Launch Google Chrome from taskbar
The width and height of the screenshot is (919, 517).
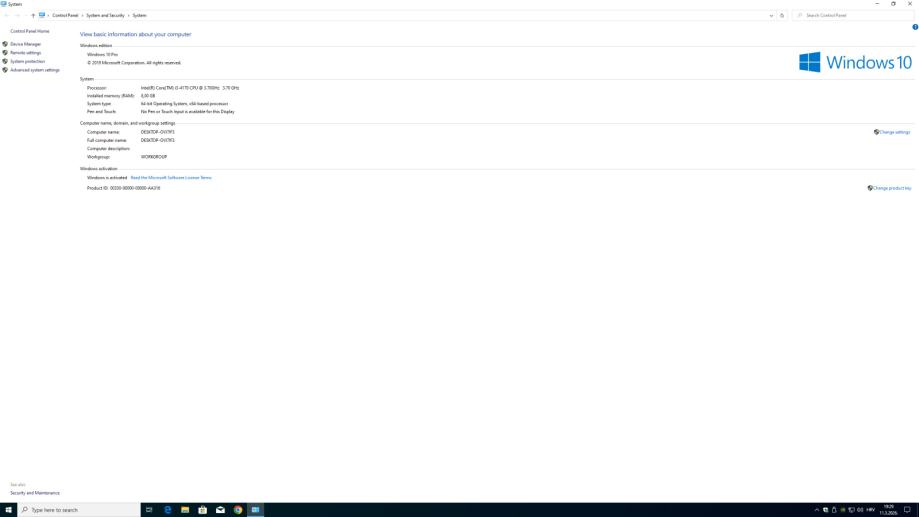(x=238, y=510)
